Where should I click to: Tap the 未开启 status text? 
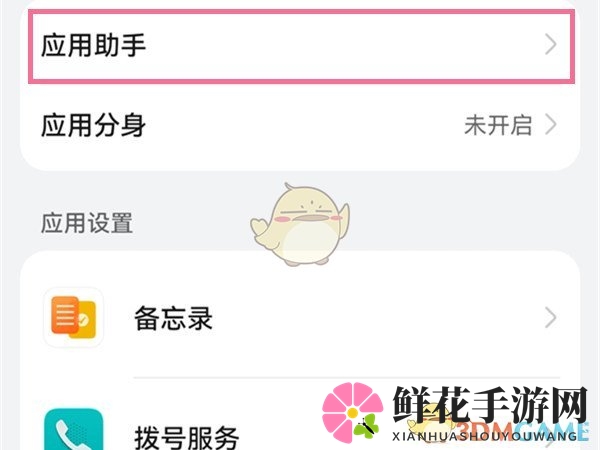click(x=498, y=125)
